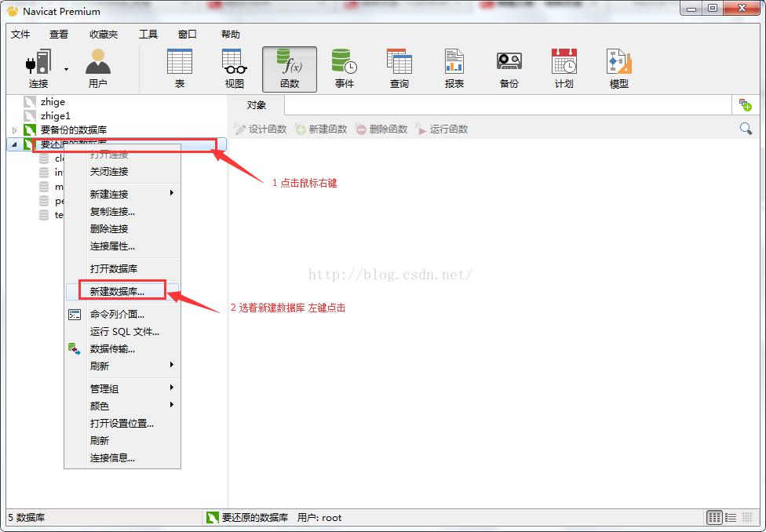Viewport: 766px width, 532px height.
Task: Click the add-tab icon at top right
Action: 745,104
